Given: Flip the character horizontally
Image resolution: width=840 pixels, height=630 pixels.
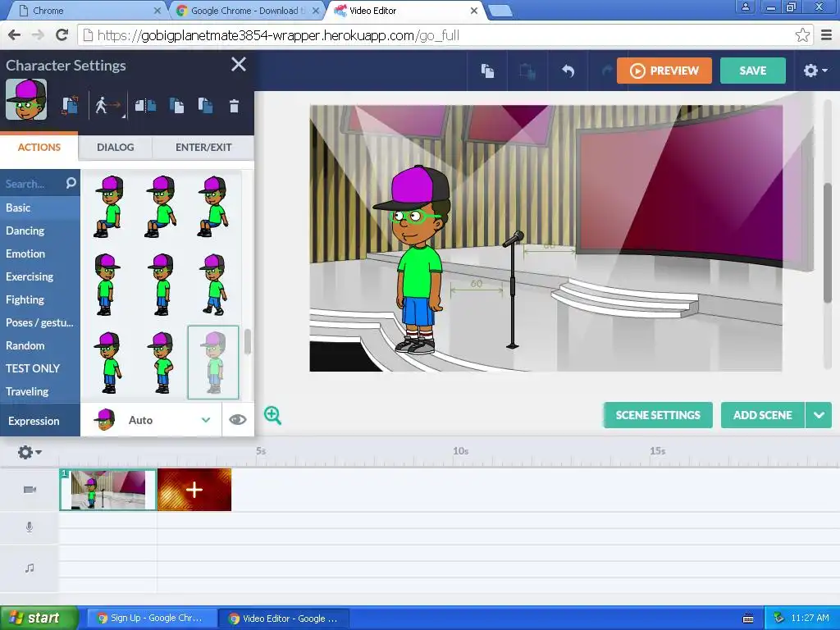Looking at the screenshot, I should 145,105.
